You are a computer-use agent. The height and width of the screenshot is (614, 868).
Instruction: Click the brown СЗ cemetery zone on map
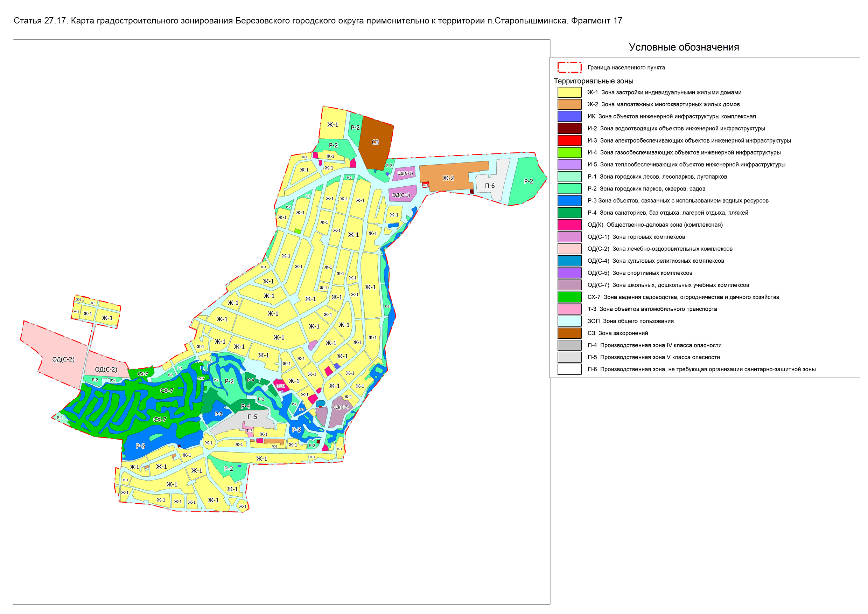click(x=375, y=143)
